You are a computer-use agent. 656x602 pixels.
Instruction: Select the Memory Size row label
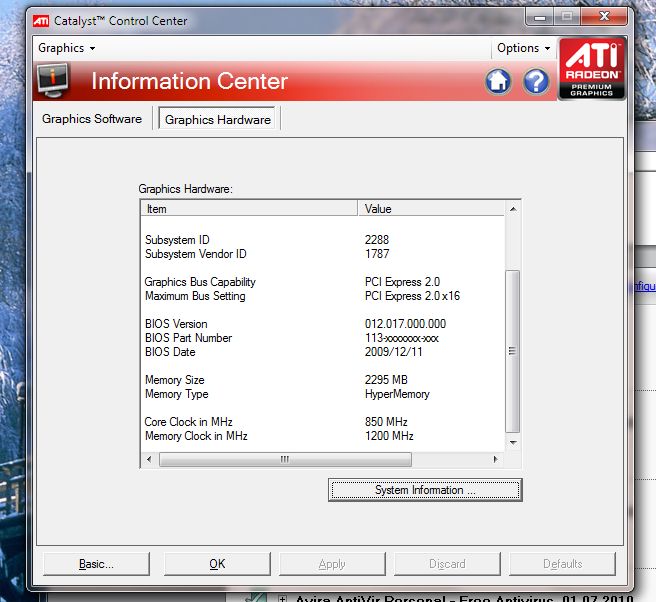pos(174,380)
